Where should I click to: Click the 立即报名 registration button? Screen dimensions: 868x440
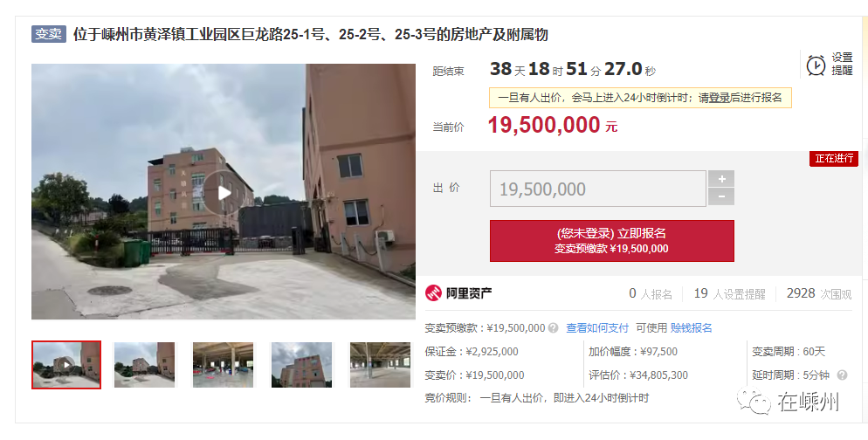coord(611,241)
